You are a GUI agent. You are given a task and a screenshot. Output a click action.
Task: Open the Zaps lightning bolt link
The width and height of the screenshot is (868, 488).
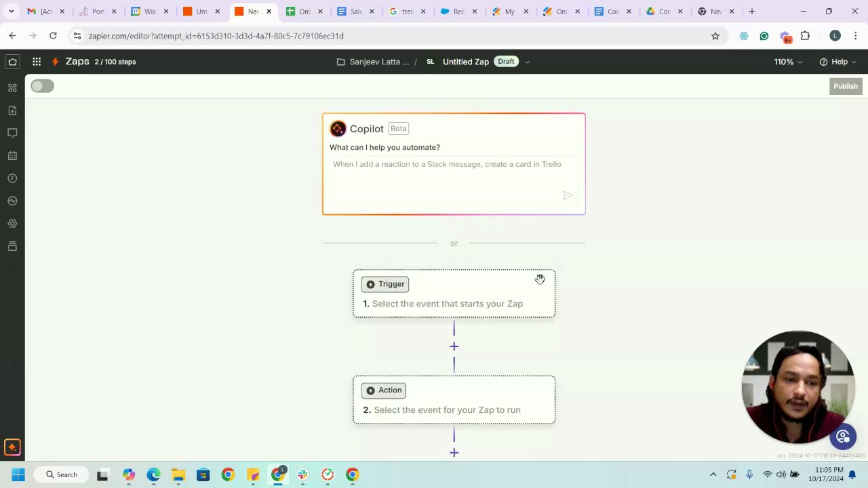click(71, 62)
